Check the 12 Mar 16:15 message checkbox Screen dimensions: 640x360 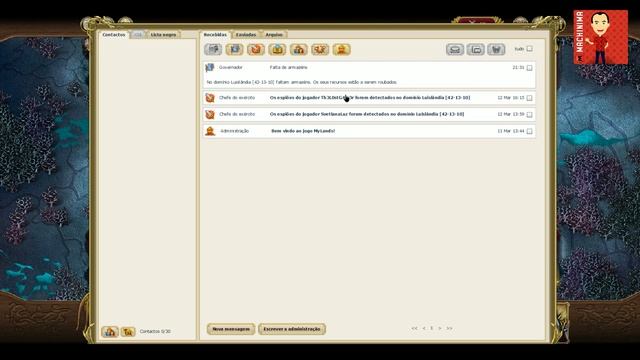tap(529, 98)
